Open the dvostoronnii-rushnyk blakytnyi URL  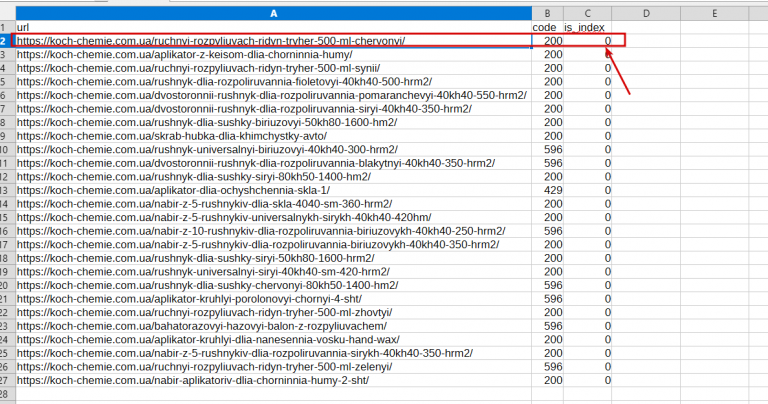click(256, 163)
